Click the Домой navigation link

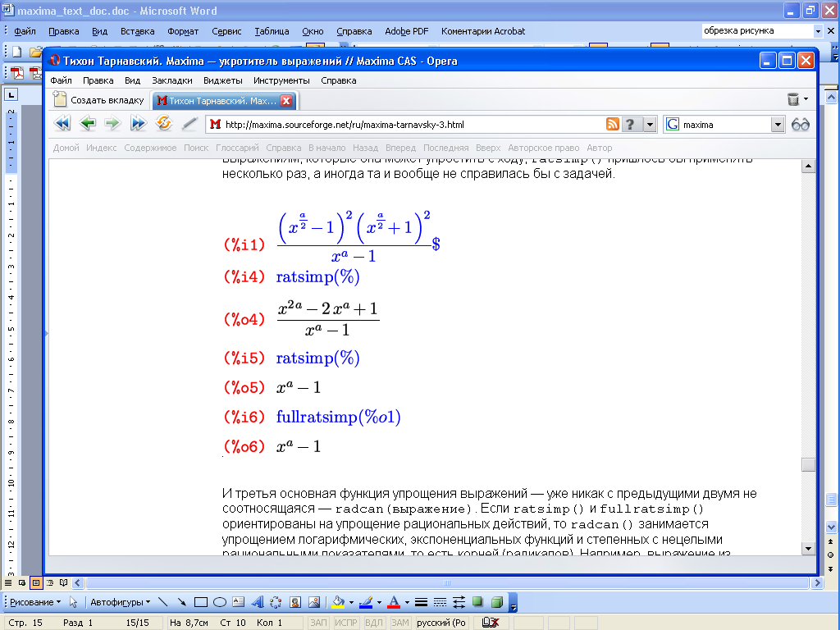tap(66, 148)
